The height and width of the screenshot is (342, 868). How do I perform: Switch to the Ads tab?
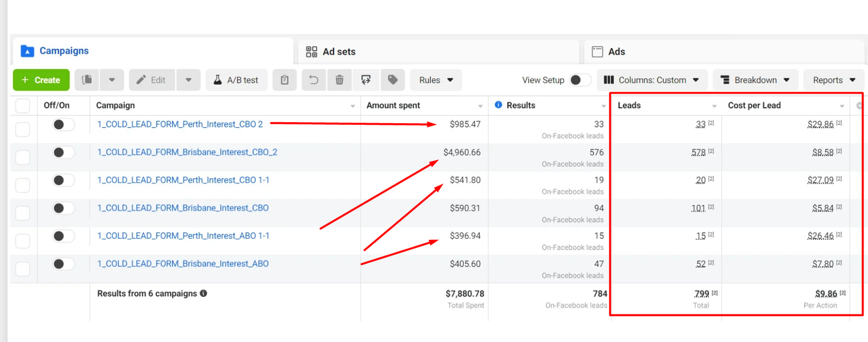608,52
